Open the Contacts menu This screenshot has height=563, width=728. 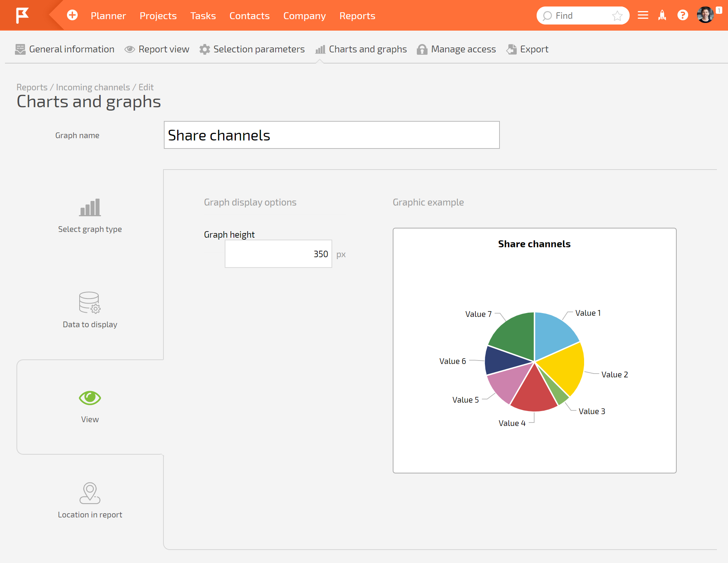pos(250,16)
